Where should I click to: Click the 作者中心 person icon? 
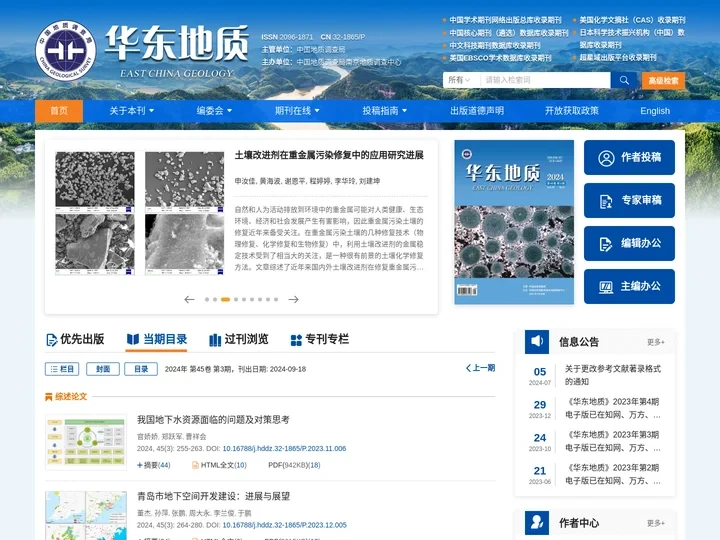[x=537, y=523]
